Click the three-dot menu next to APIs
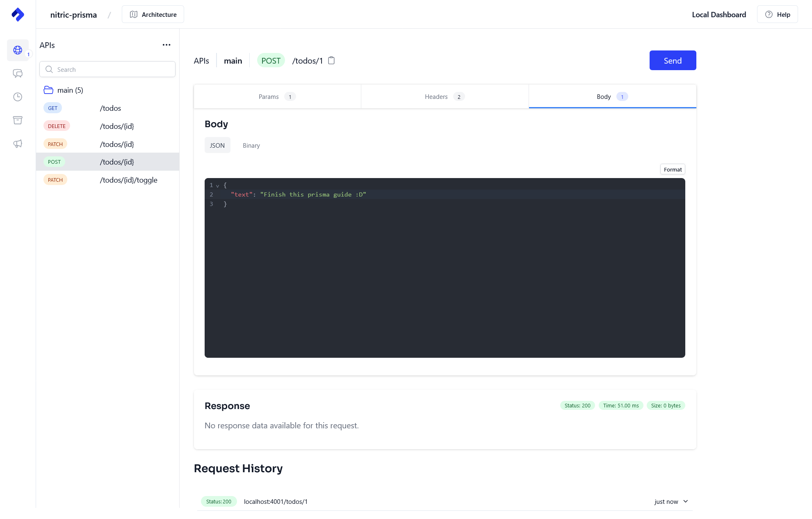 click(x=166, y=44)
